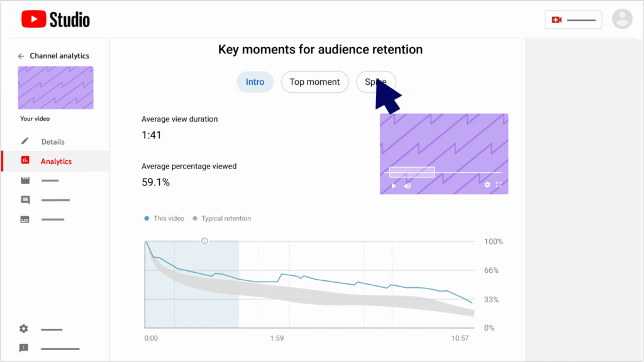Screen dimensions: 644x362
Task: Mute the video using the speaker icon
Action: click(x=406, y=186)
